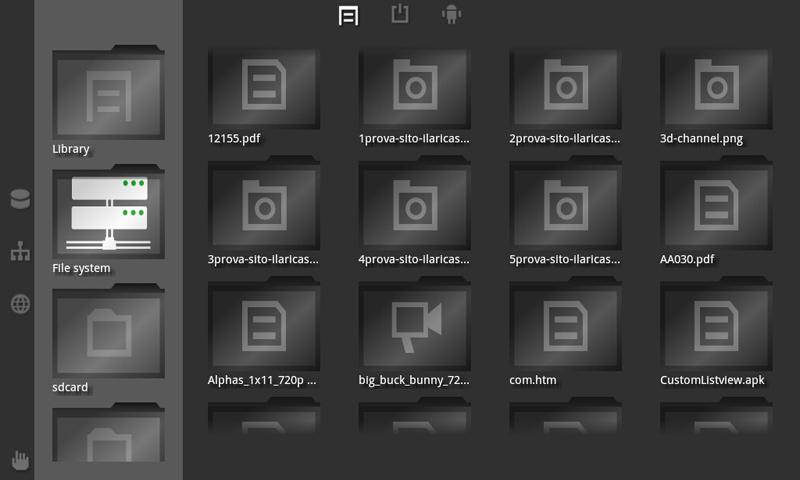Open the Android apps icon in top bar
The width and height of the screenshot is (800, 480).
452,14
